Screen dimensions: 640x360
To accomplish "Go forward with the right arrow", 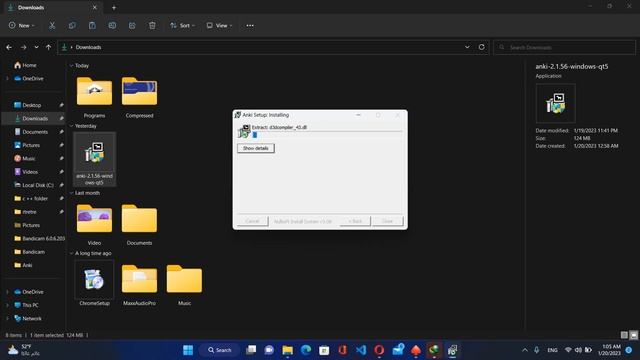I will point(24,47).
